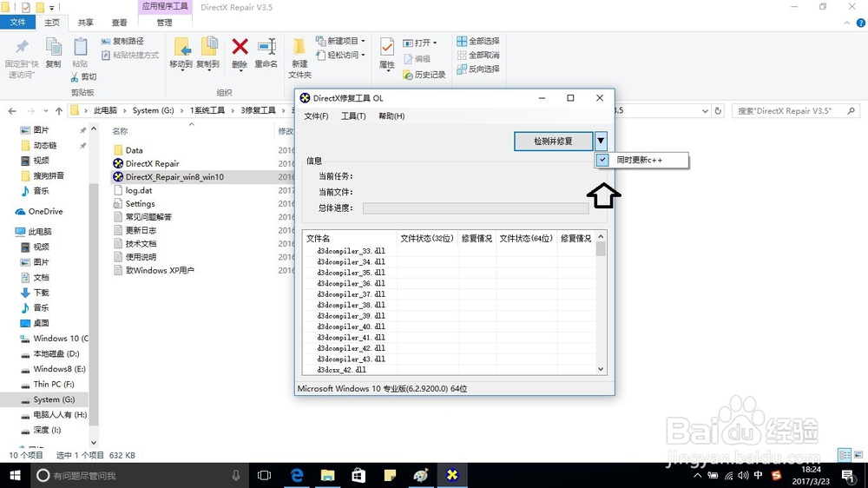Click the DirectX file list vertical scrollbar
868x488 pixels.
coord(602,303)
